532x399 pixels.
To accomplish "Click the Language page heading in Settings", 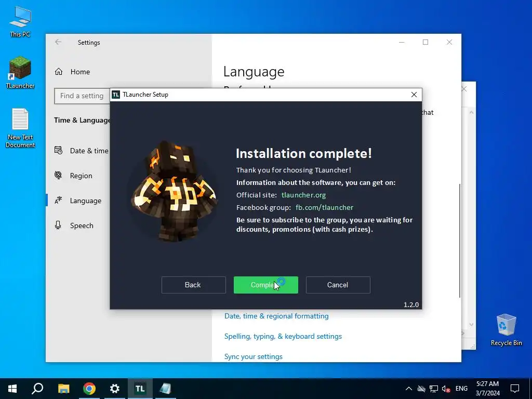I will 254,72.
